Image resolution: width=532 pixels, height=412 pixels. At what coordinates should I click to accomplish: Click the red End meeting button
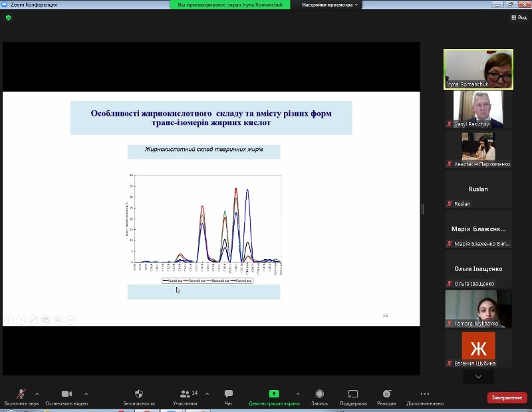(507, 397)
